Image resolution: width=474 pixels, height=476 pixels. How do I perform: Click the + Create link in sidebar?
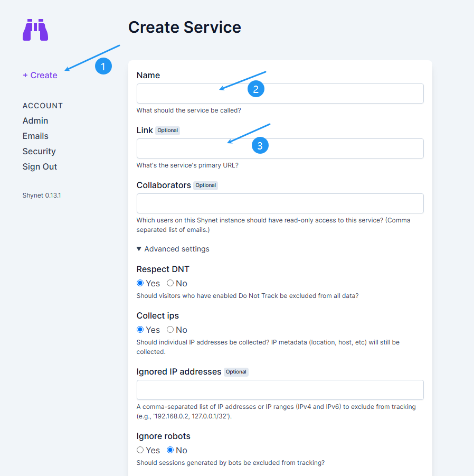point(40,76)
